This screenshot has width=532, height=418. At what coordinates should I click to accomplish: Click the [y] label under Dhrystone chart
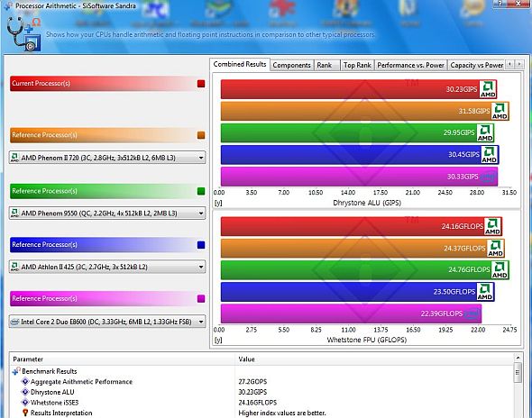click(x=218, y=203)
